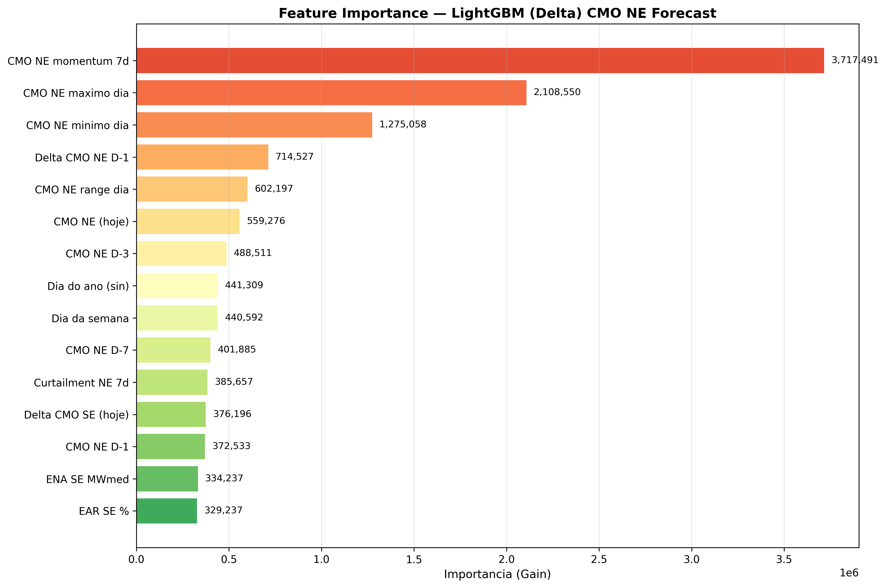Click the dark green EAR SE % bar
The image size is (886, 588).
tap(167, 511)
